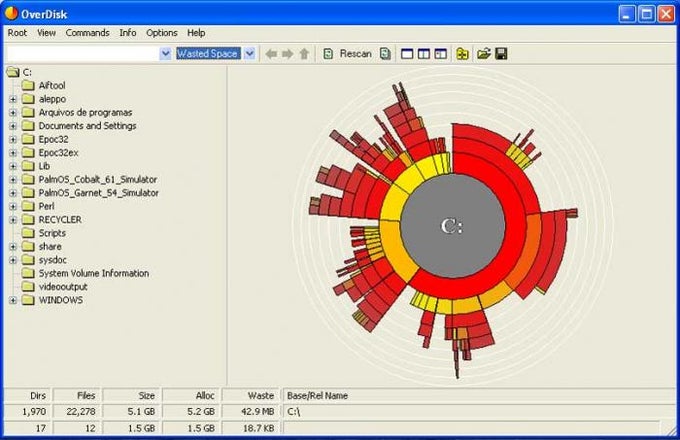This screenshot has height=440, width=680.
Task: Open the Commands menu
Action: pos(88,33)
